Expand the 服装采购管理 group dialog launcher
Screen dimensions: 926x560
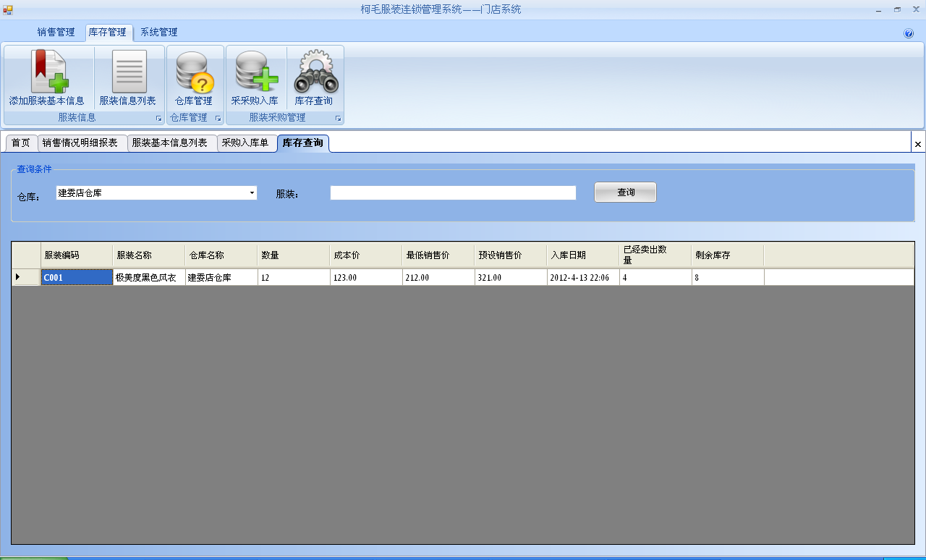338,119
